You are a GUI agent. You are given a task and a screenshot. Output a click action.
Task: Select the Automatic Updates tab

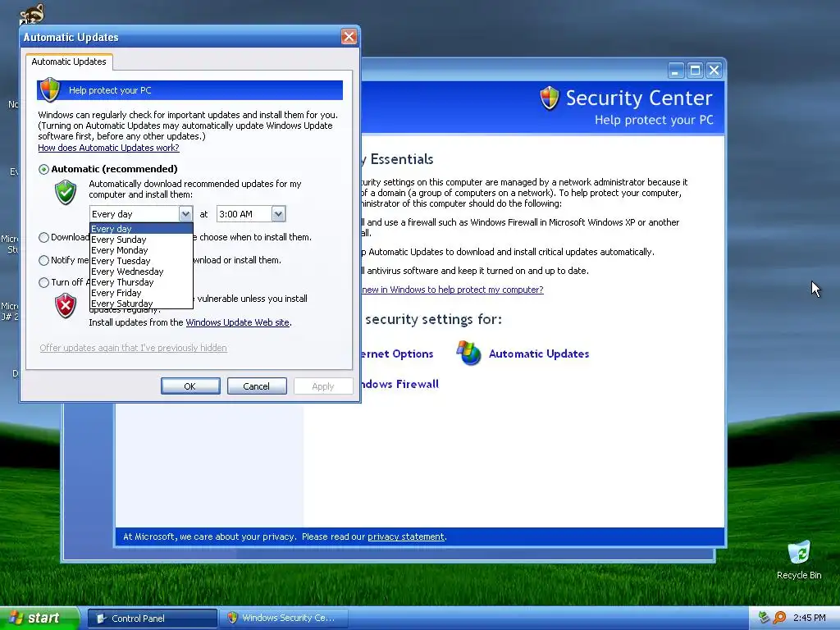point(69,62)
